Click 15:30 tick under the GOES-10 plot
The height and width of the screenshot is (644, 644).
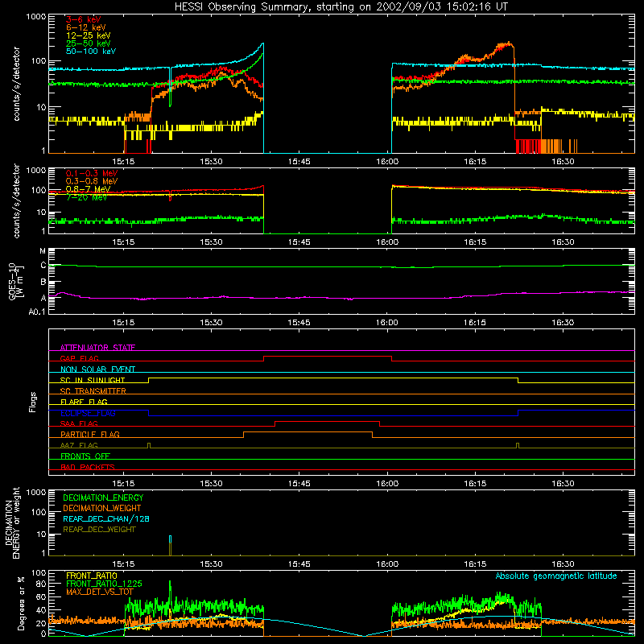[211, 323]
